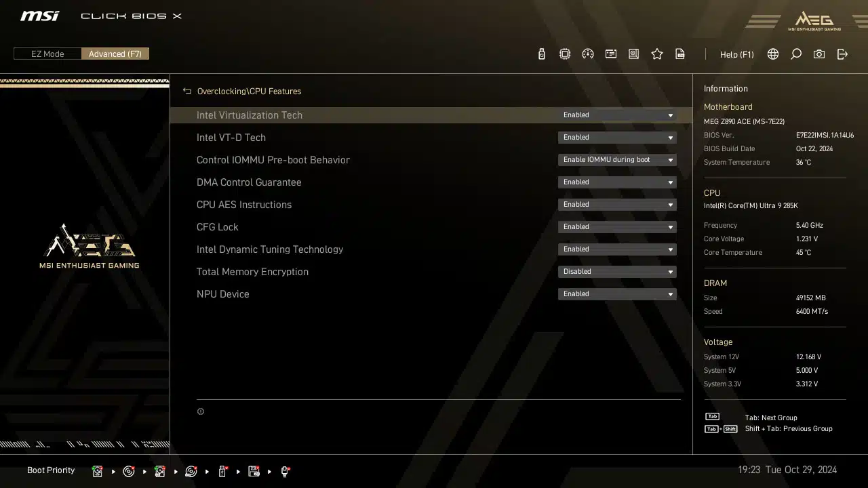Open the motherboard Board Explorer icon

pos(634,54)
